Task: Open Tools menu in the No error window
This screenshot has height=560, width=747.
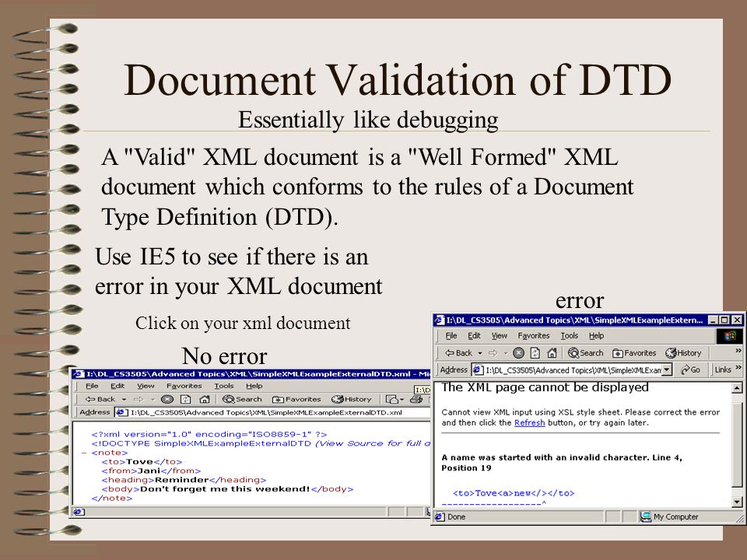Action: [224, 386]
